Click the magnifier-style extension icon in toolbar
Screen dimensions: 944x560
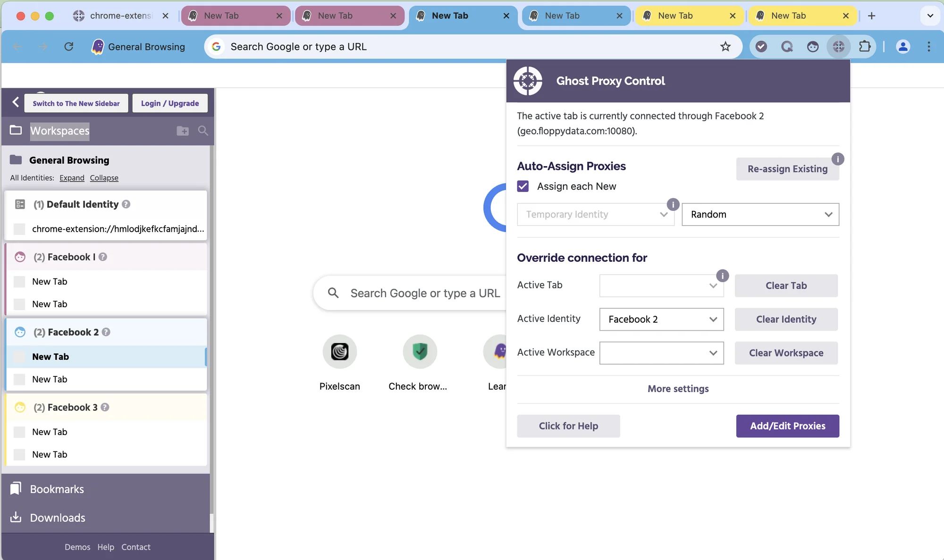[x=787, y=46]
